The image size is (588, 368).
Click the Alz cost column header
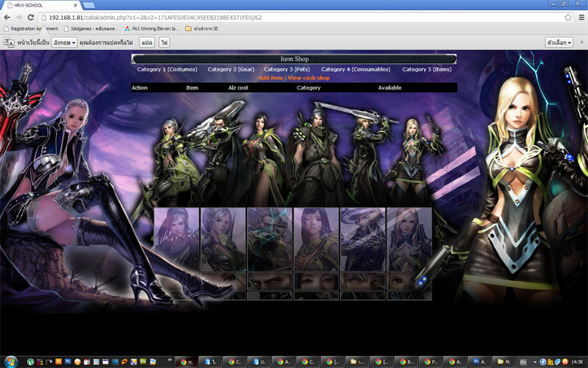click(238, 88)
